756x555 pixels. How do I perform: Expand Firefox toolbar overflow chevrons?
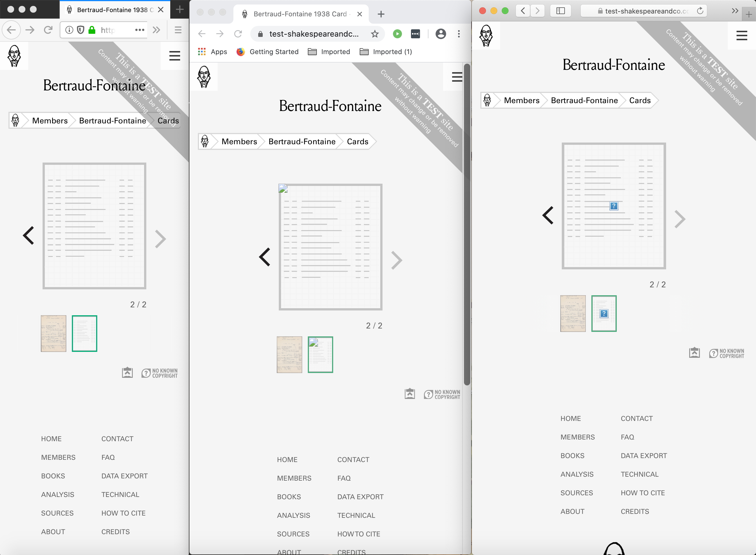156,30
